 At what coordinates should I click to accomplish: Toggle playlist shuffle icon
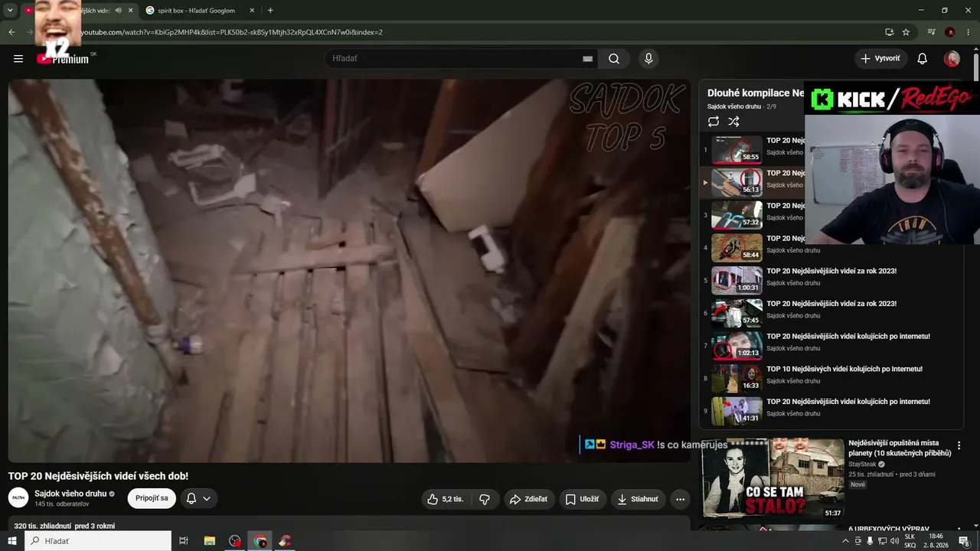[733, 122]
